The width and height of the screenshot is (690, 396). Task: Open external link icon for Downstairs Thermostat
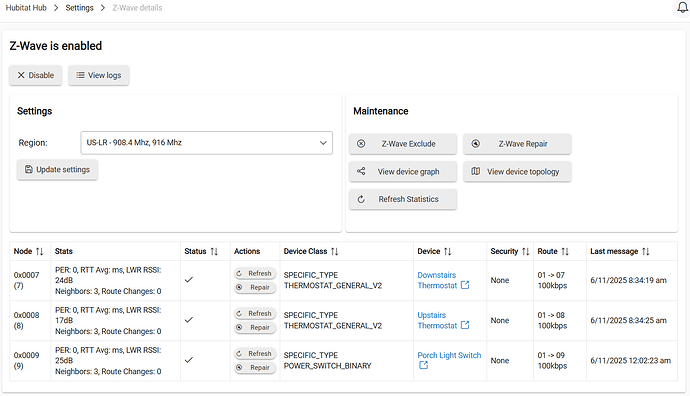pos(465,285)
